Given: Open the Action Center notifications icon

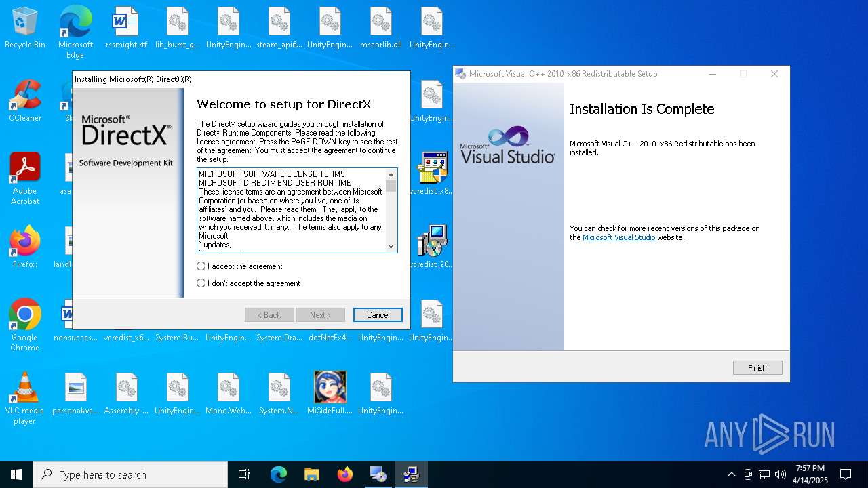Looking at the screenshot, I should coord(846,474).
